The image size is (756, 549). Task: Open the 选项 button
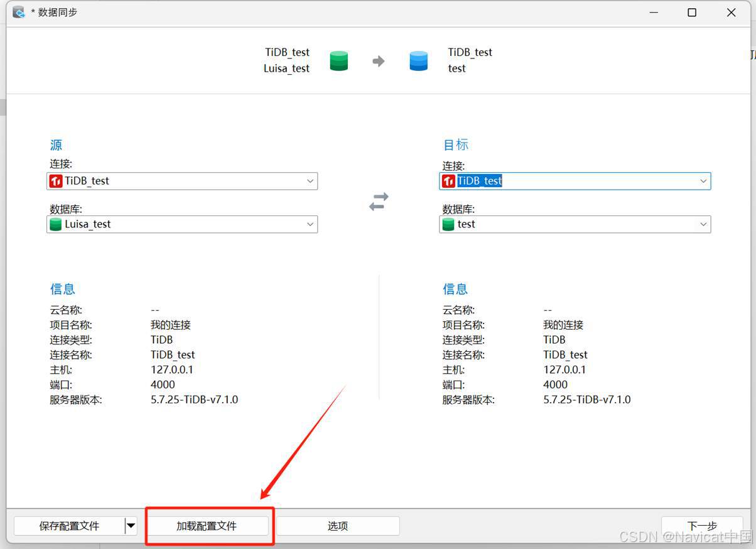coord(338,526)
